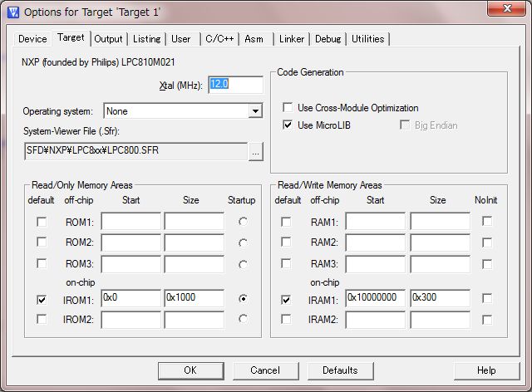This screenshot has width=532, height=392.
Task: Browse for System-Viewer file with ellipsis button
Action: tap(256, 152)
